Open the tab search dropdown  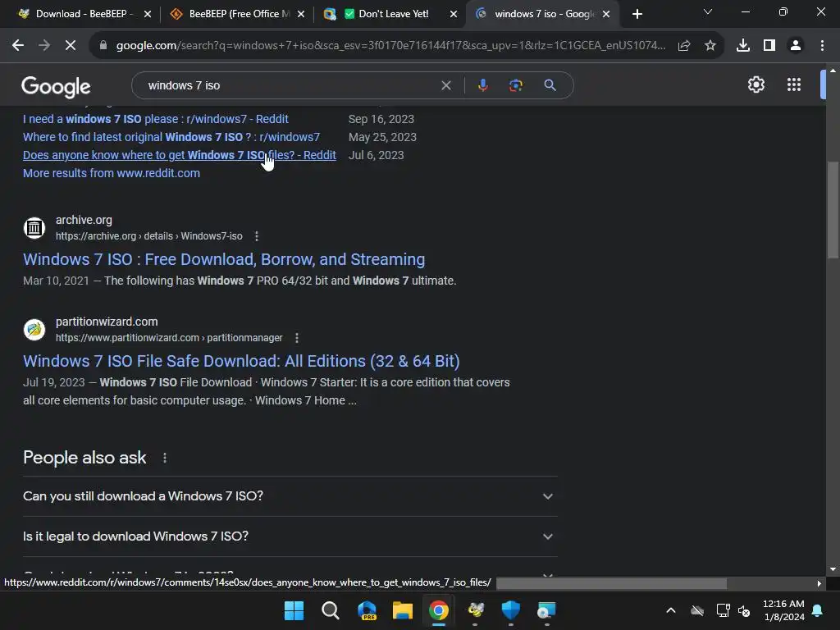click(x=707, y=11)
